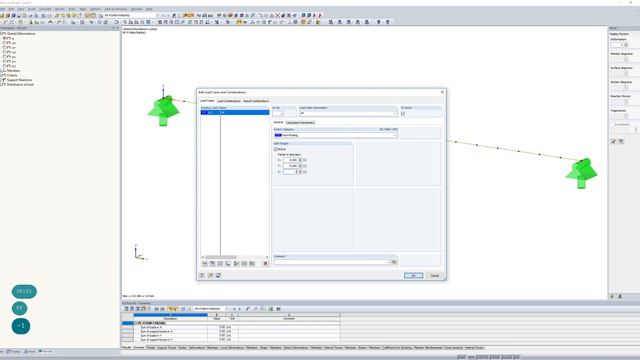Click OK in Edit Load Cases dialog
Screen dimensions: 640x360
pos(413,276)
